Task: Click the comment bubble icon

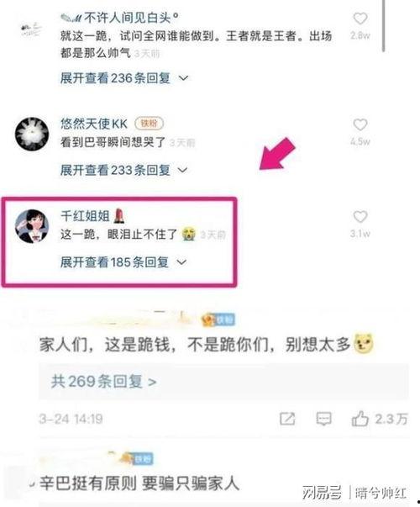Action: point(323,419)
